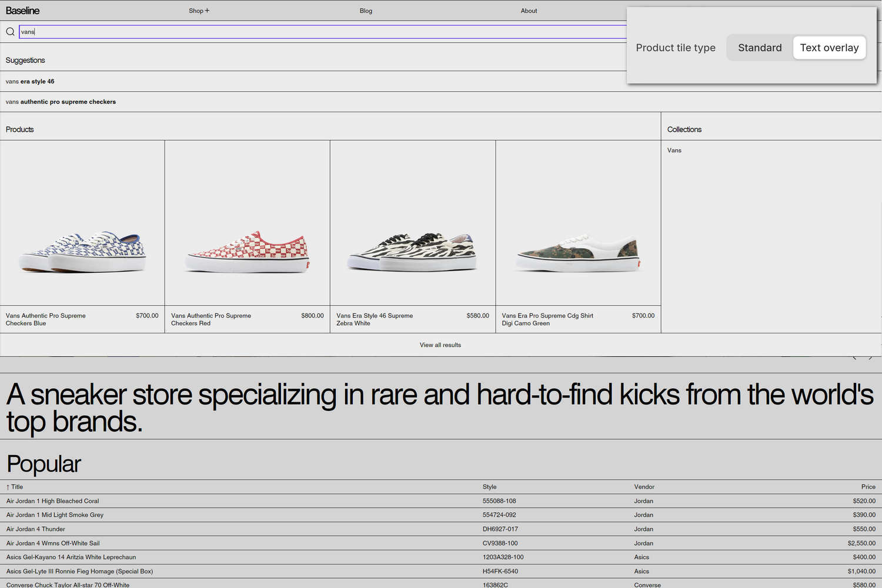
Task: Open the Vans collection link
Action: pos(674,150)
